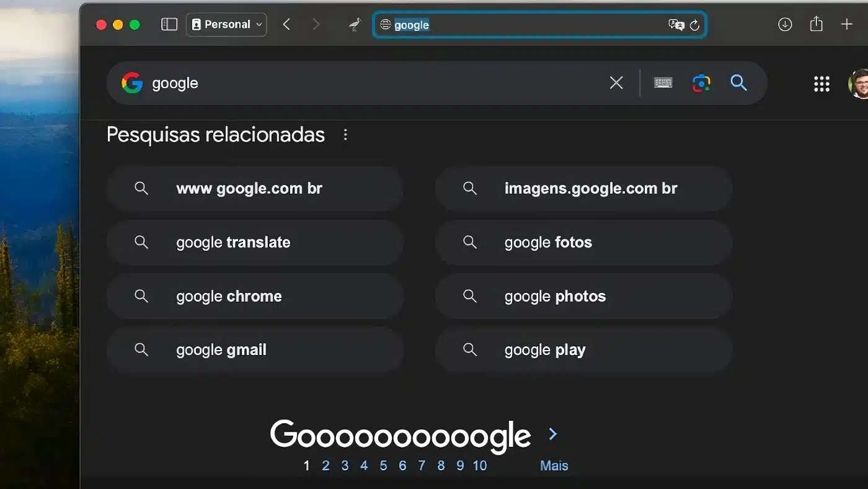Image resolution: width=868 pixels, height=489 pixels.
Task: Search by image with Google Lens
Action: [x=701, y=83]
